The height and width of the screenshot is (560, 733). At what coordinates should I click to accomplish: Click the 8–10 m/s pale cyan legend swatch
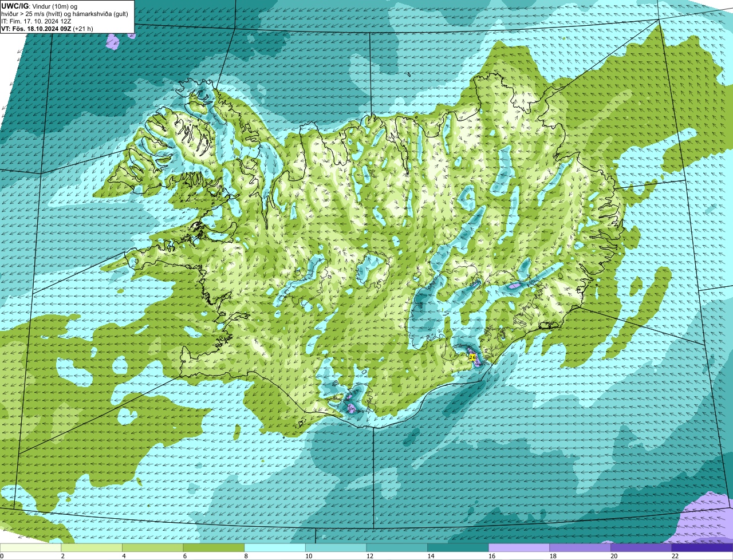(275, 547)
